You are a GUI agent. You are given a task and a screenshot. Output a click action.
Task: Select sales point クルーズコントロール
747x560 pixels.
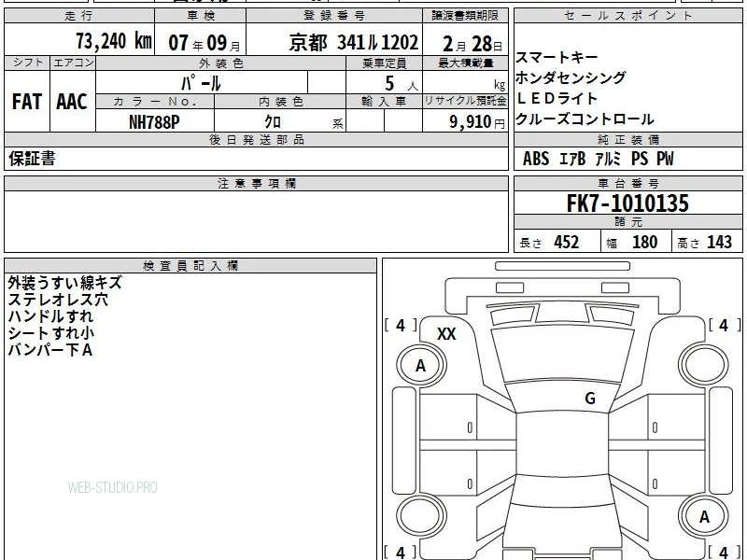pos(585,119)
